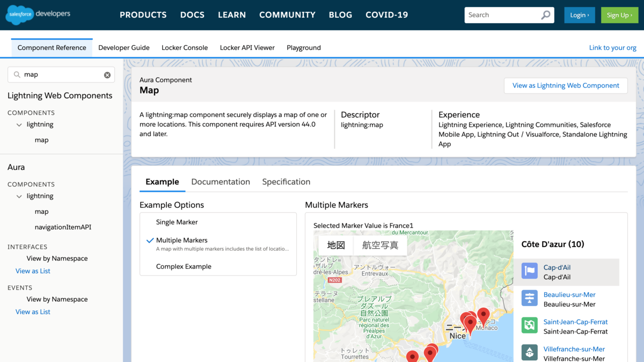The height and width of the screenshot is (362, 644).
Task: Click the red map marker over Monaco
Action: 484,317
